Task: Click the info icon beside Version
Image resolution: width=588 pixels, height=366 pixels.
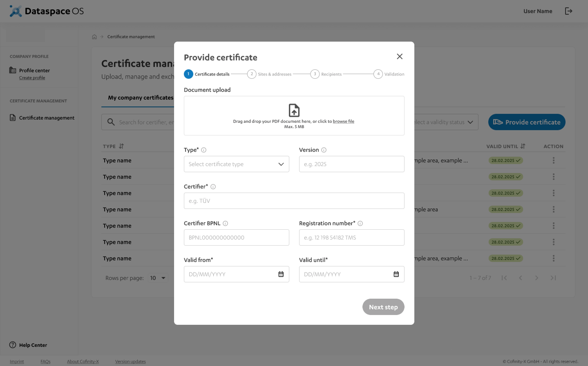Action: click(324, 150)
